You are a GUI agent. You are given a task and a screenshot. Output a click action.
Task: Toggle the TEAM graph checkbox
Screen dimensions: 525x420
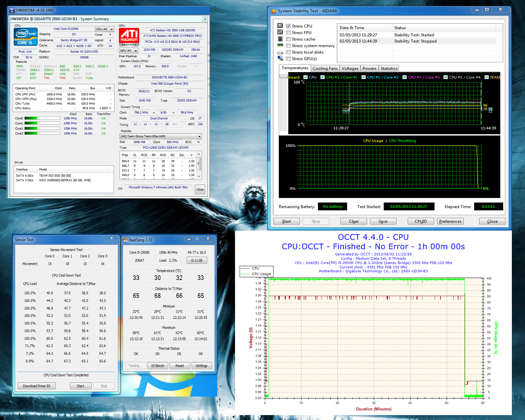(x=487, y=77)
